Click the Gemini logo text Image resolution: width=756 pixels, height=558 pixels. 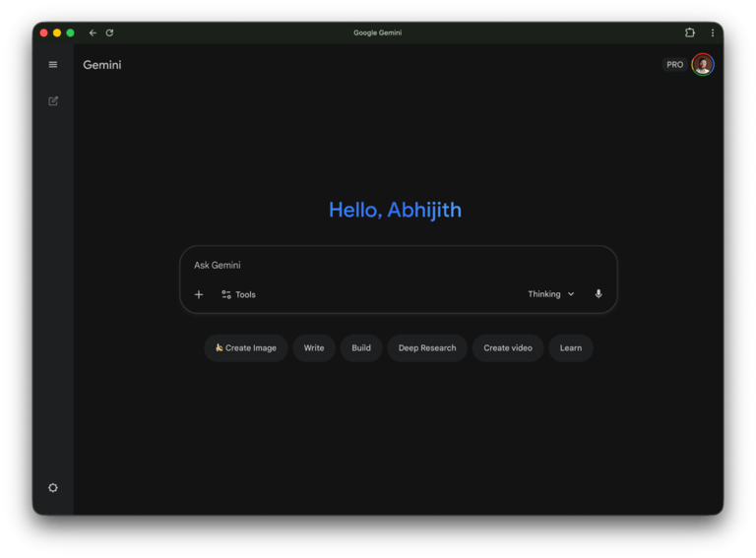pos(102,65)
